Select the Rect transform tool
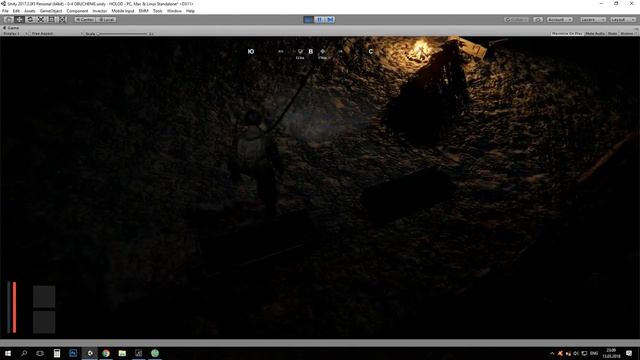The width and height of the screenshot is (640, 360). point(51,20)
